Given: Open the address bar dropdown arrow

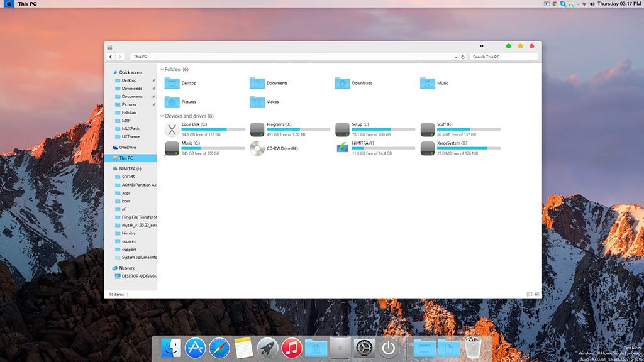Looking at the screenshot, I should (455, 57).
